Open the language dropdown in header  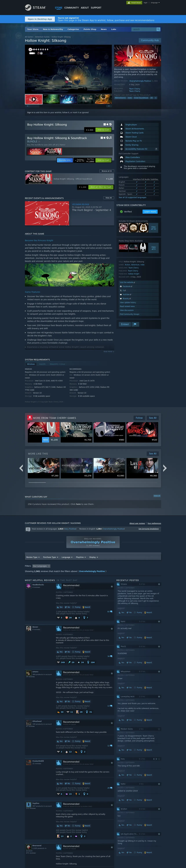(155, 3)
